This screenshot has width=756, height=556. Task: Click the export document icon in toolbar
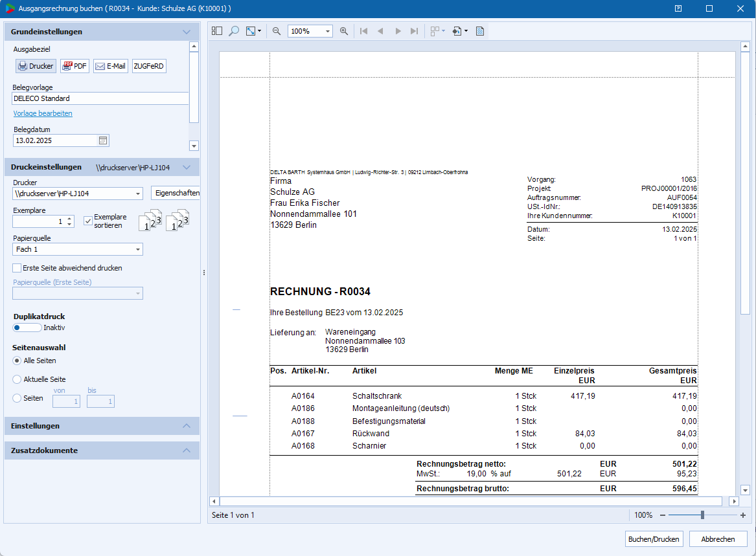(x=459, y=31)
